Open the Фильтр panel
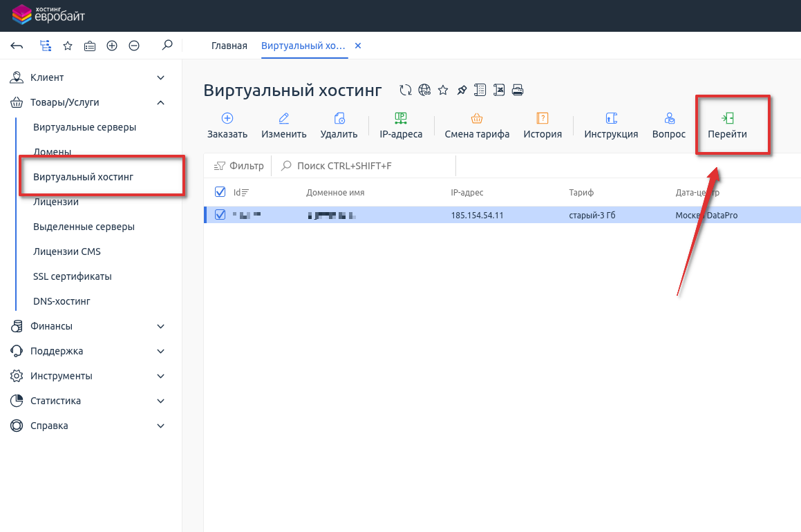The width and height of the screenshot is (801, 532). point(239,166)
